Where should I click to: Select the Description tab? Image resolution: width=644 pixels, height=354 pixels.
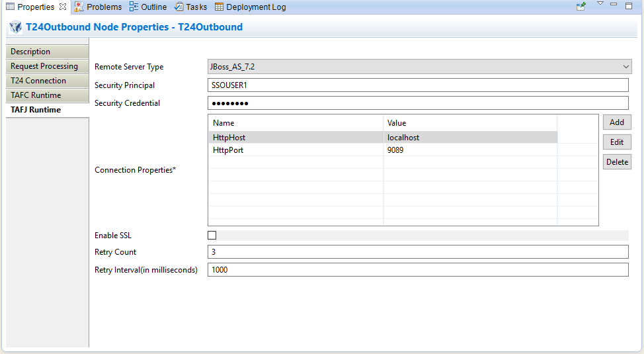30,52
